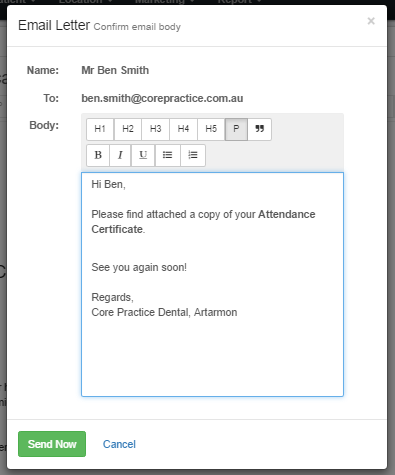Insert a blockquote with the quote icon
This screenshot has height=475, width=395.
click(260, 129)
